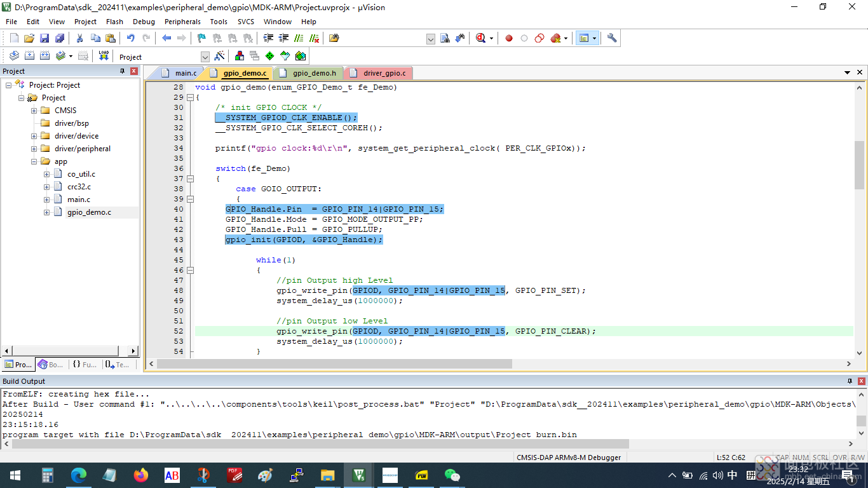868x488 pixels.
Task: Expand the co_util.c file node
Action: 47,174
